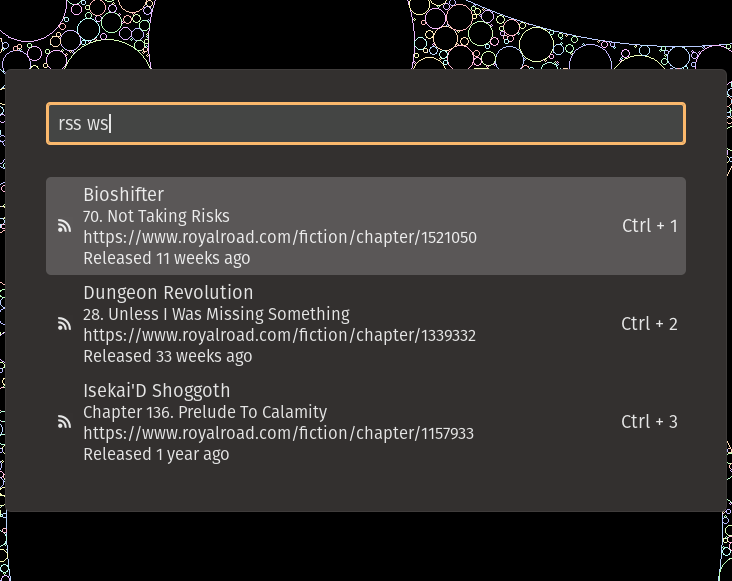Select the 'Ctrl + 2' shortcut label

click(x=649, y=324)
